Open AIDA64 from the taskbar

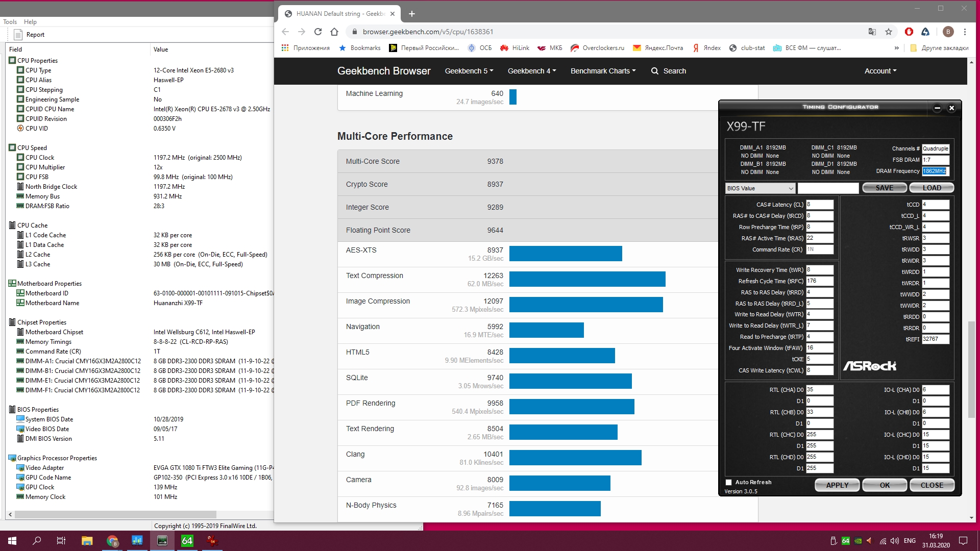187,541
